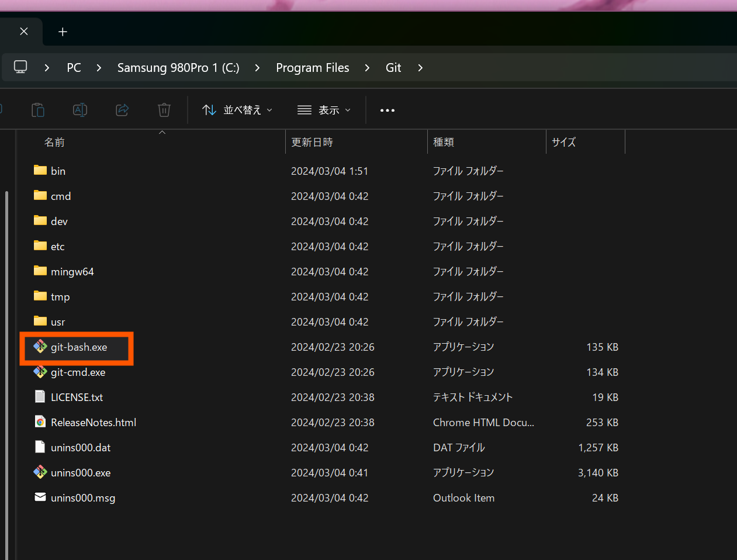Open the See more ellipsis menu
The image size is (737, 560).
point(387,110)
